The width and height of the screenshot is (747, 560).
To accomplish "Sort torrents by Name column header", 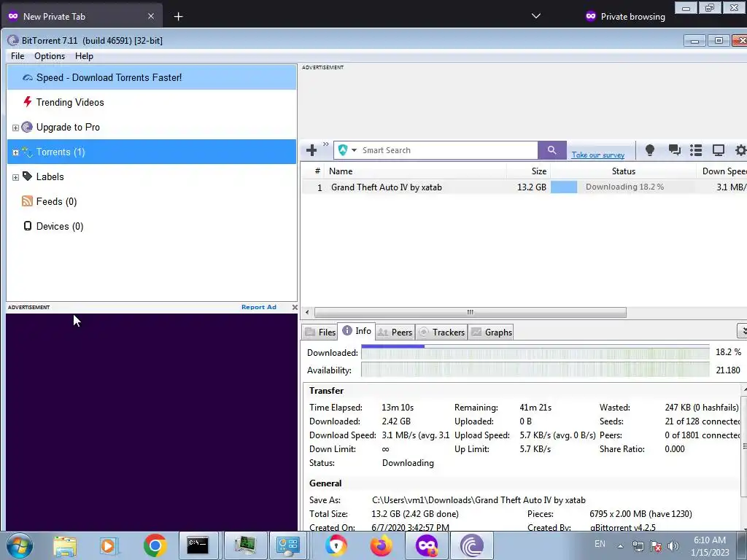I will pos(417,171).
